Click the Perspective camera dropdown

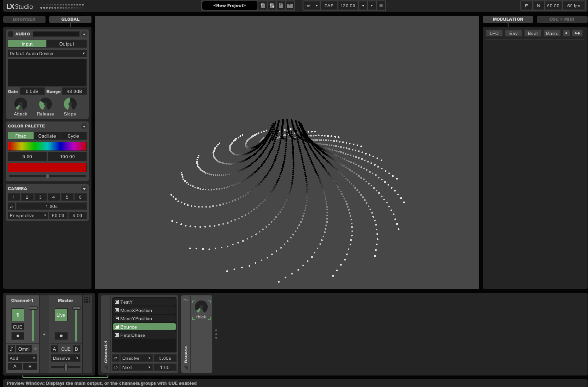(27, 216)
